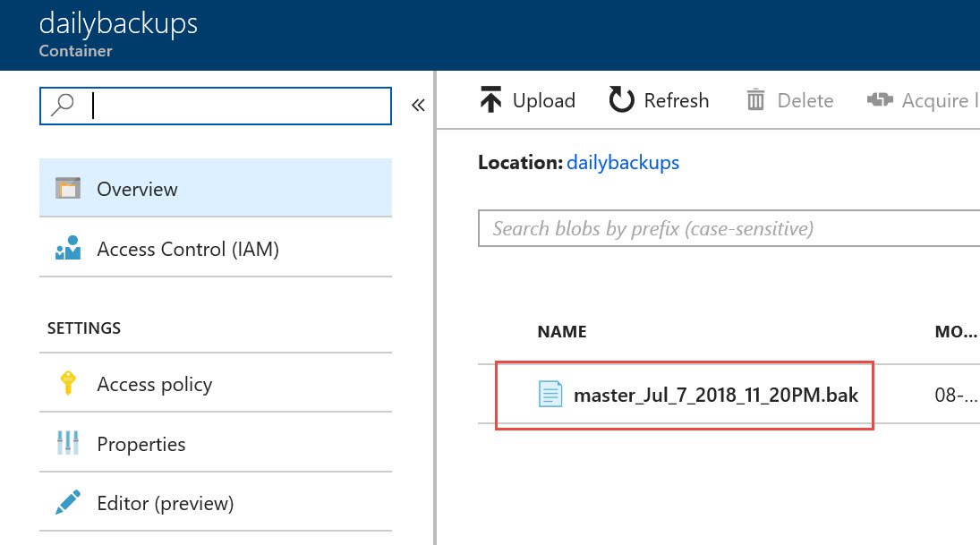Viewport: 980px width, 545px height.
Task: Click the blob file document icon
Action: coord(550,395)
